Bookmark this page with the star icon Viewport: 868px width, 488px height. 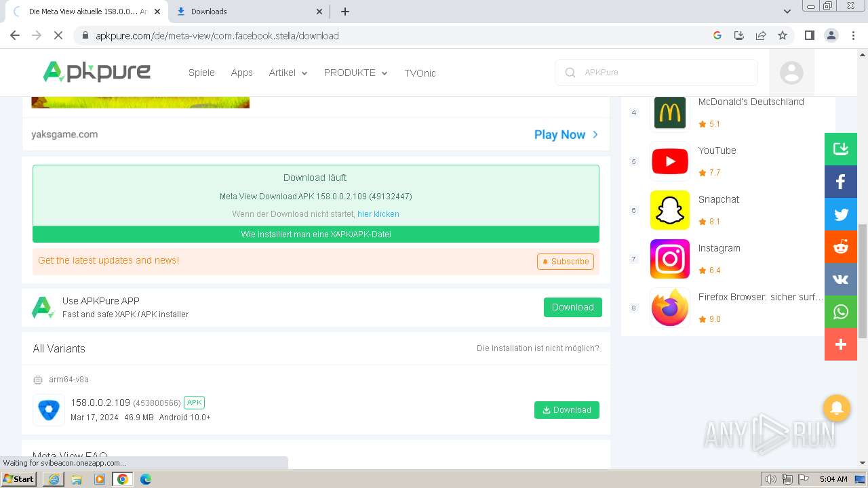coord(783,36)
